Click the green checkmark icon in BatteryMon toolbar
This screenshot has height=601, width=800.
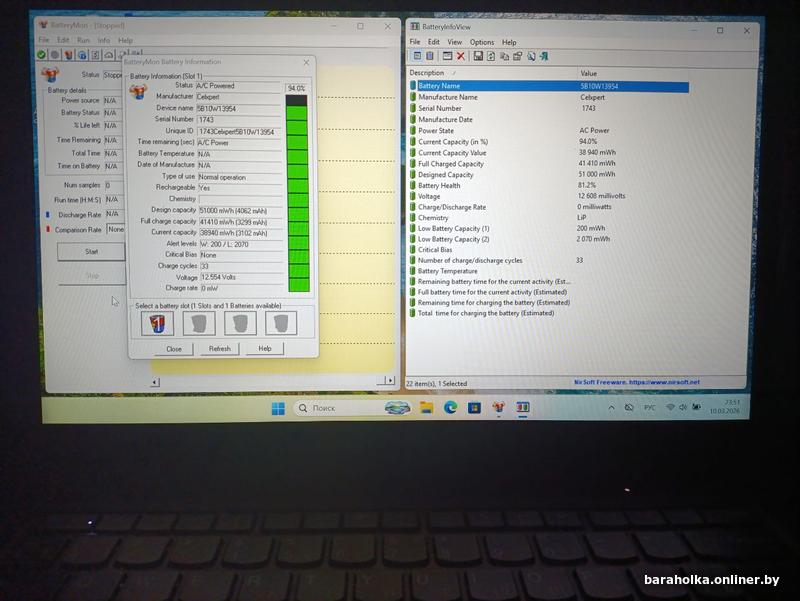(x=41, y=55)
